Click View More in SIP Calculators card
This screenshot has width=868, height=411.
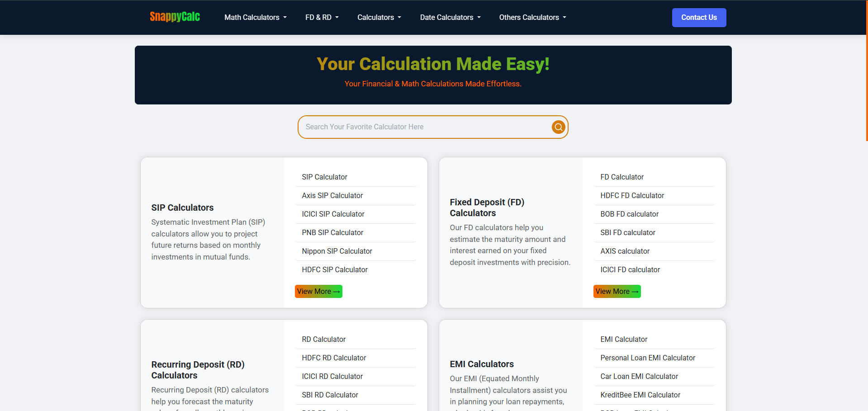pyautogui.click(x=318, y=291)
